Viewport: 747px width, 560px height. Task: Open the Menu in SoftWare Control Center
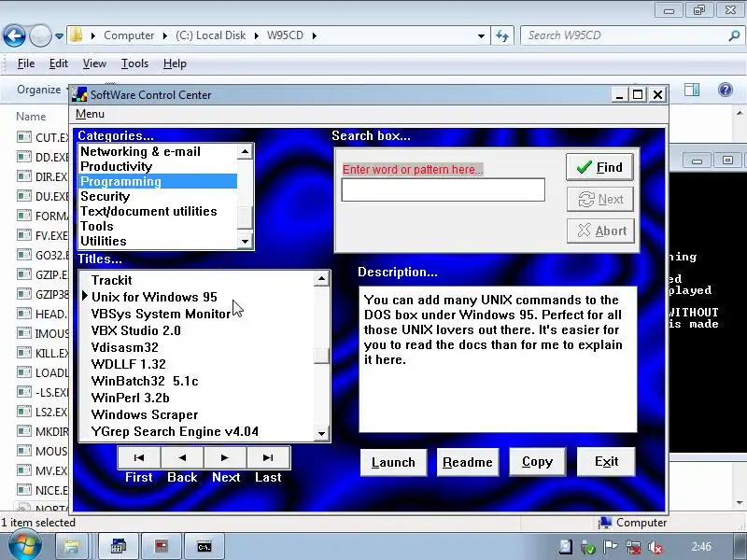90,114
